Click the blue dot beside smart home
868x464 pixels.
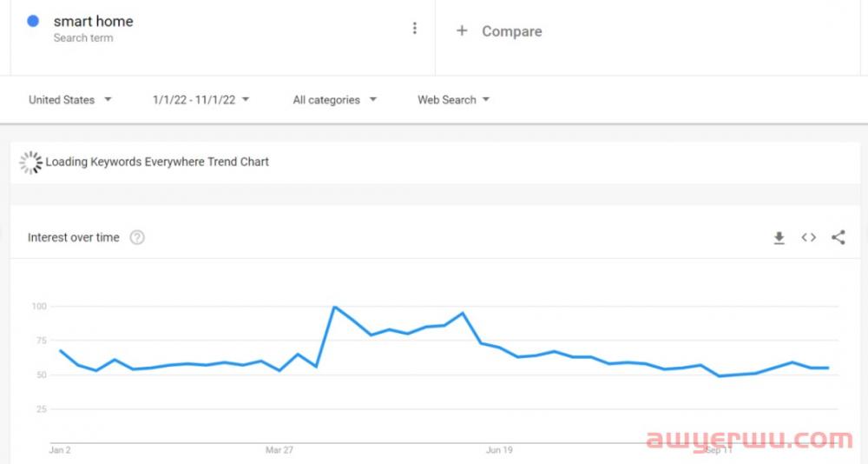coord(33,22)
